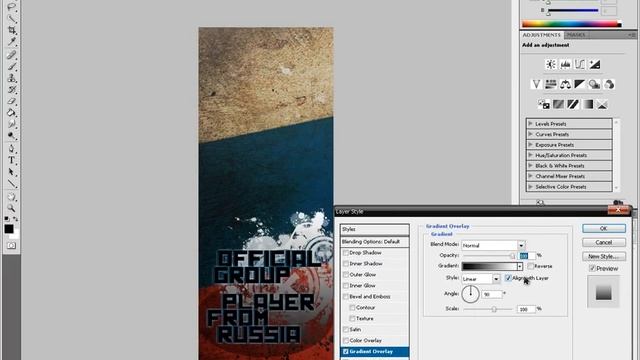
Task: Expand Channel Mixer Presets
Action: pyautogui.click(x=531, y=176)
